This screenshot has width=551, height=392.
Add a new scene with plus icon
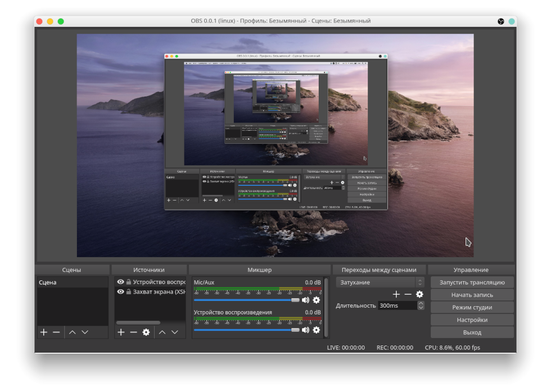tap(44, 332)
